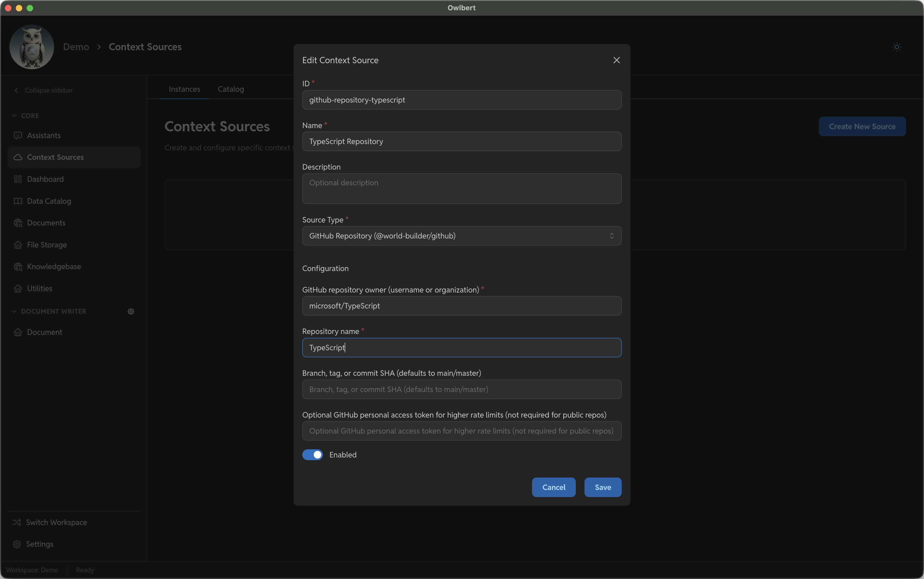The image size is (924, 579).
Task: Click the File Storage icon
Action: click(x=18, y=245)
